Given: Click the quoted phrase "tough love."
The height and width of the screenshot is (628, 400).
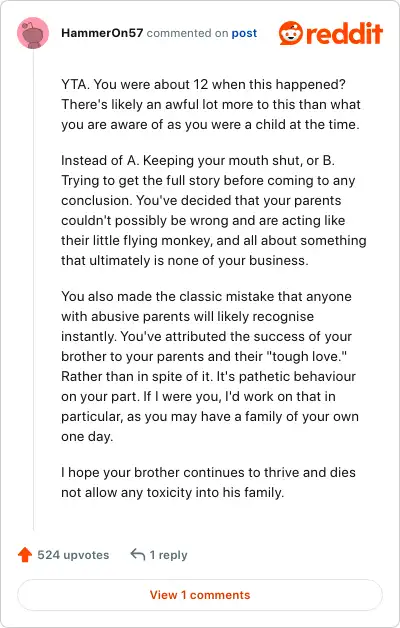Looking at the screenshot, I should (306, 356).
